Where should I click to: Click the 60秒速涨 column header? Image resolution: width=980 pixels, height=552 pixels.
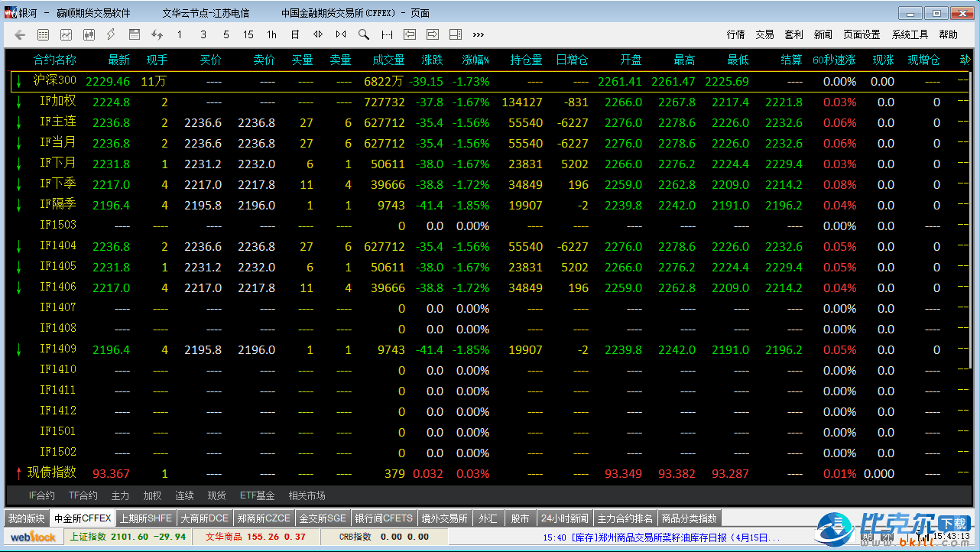(834, 60)
